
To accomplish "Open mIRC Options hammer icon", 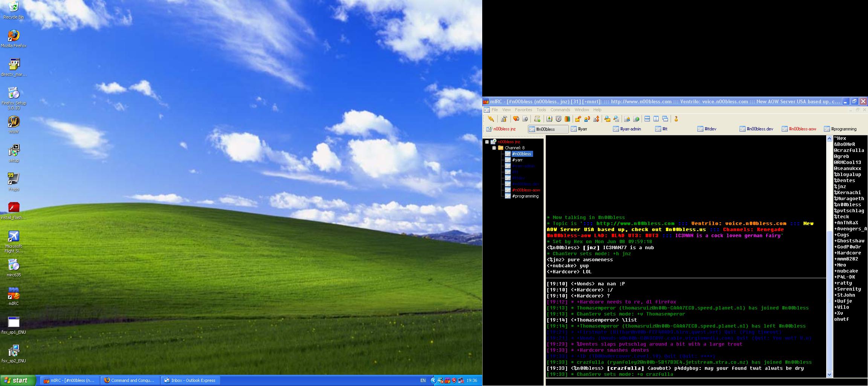I will [x=504, y=119].
